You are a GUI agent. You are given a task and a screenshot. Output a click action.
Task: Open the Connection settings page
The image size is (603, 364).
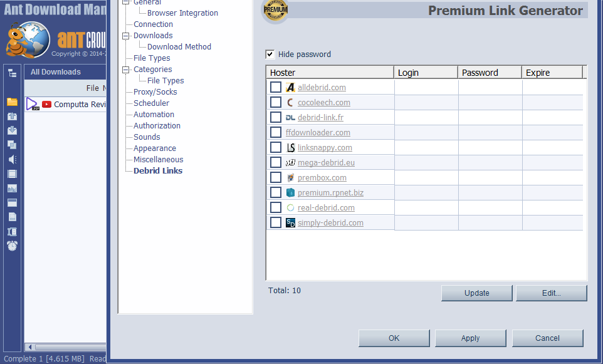[153, 24]
